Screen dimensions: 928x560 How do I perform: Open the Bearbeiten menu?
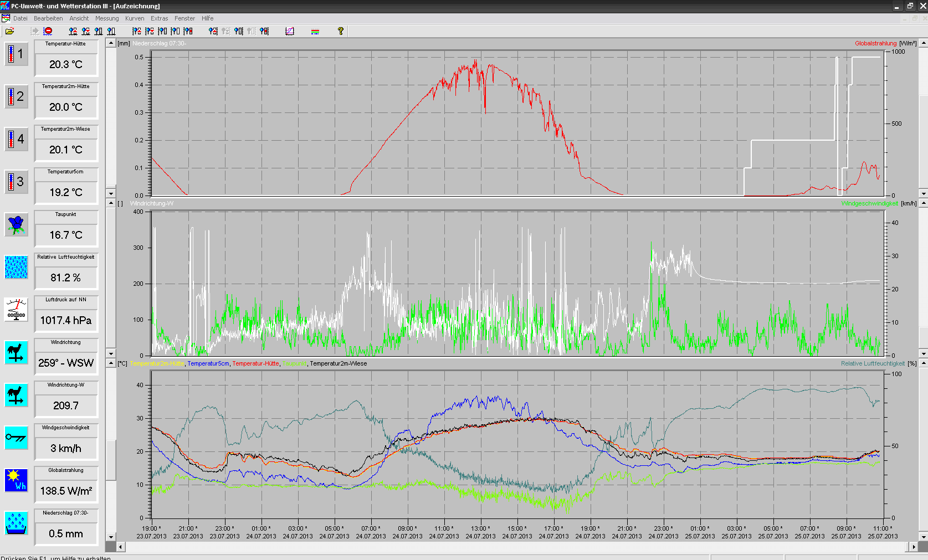coord(48,18)
